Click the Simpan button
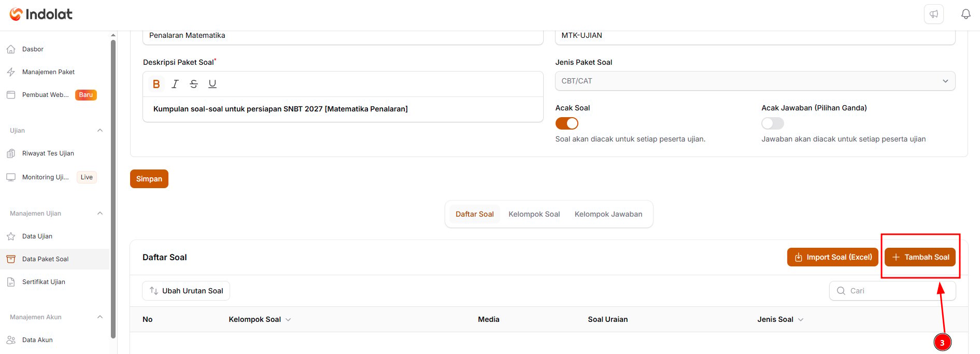Screen dimensions: 980x354 pos(149,179)
